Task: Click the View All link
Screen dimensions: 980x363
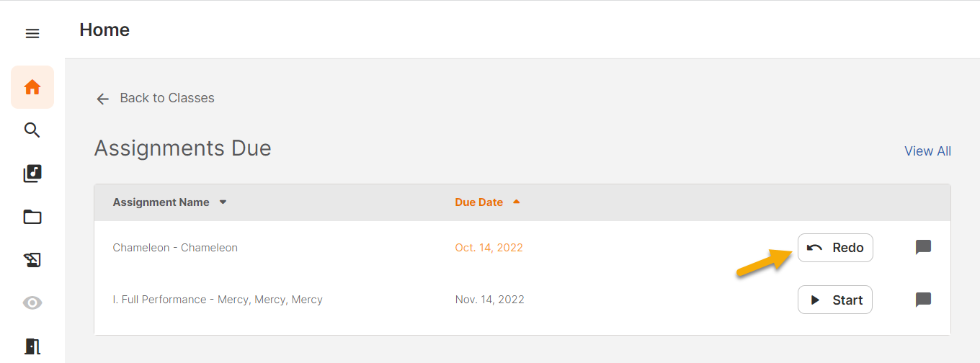Action: 927,151
